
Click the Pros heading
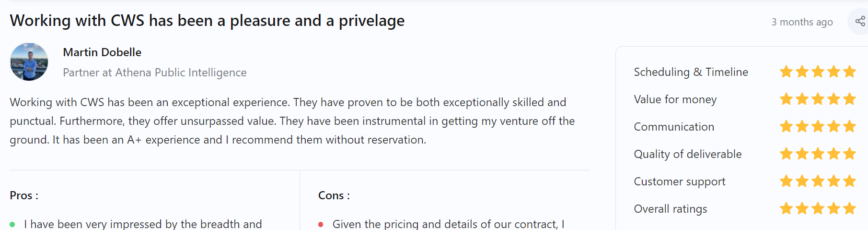coord(24,195)
